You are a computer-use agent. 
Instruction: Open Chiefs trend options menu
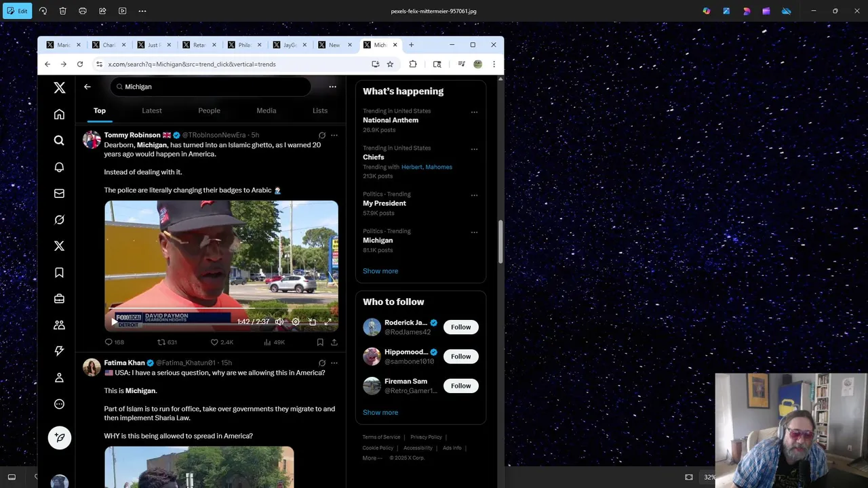point(474,149)
